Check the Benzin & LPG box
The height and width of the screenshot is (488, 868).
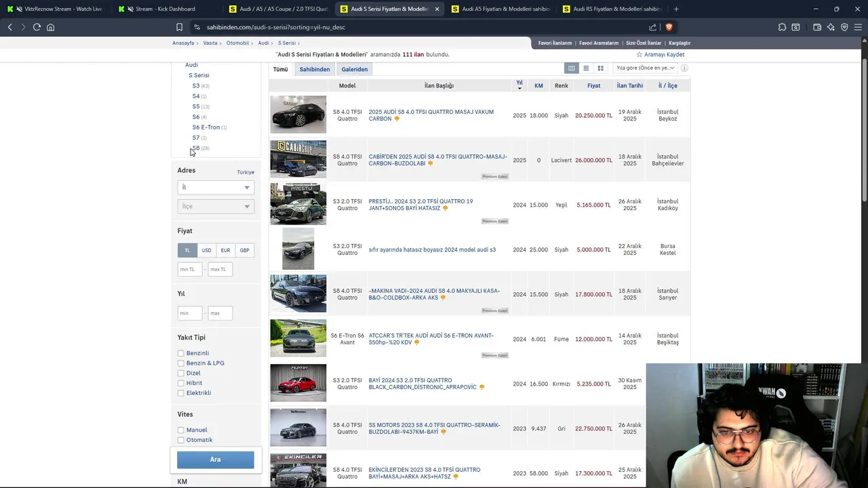pyautogui.click(x=181, y=363)
